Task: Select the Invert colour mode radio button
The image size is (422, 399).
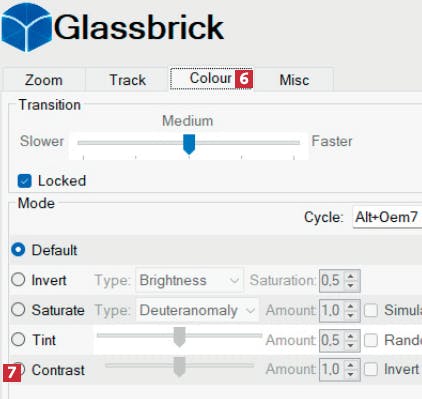Action: pyautogui.click(x=18, y=280)
